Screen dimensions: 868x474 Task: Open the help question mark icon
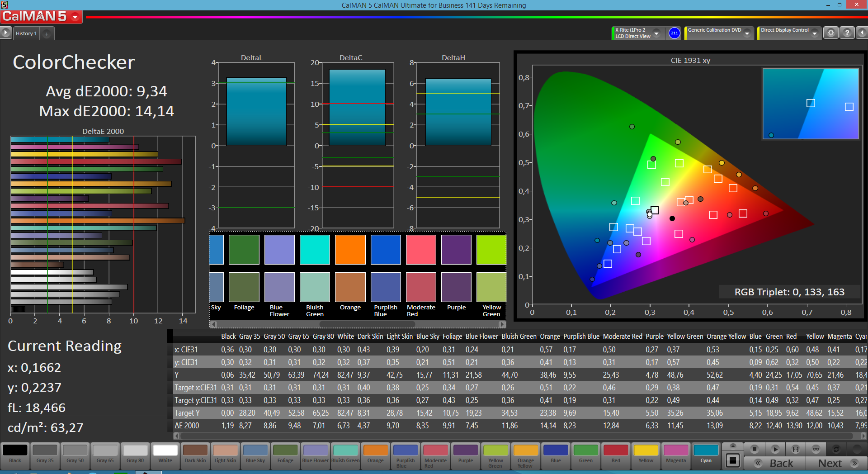click(847, 33)
